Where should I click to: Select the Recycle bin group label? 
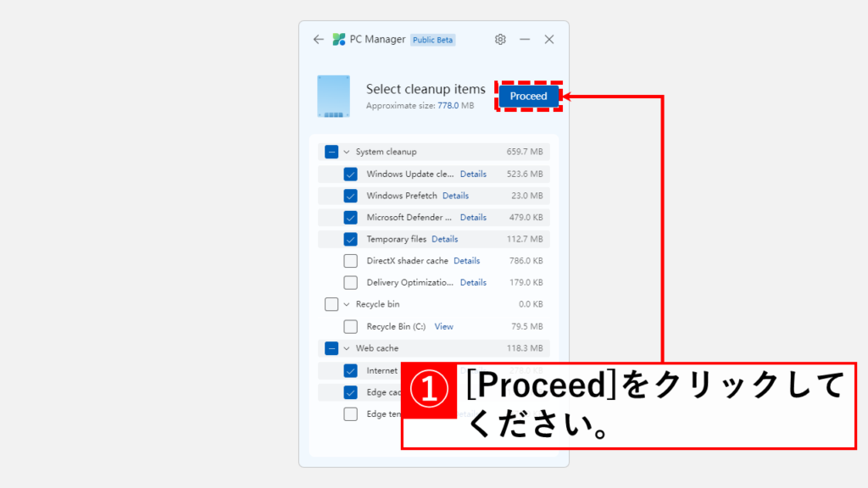tap(377, 304)
